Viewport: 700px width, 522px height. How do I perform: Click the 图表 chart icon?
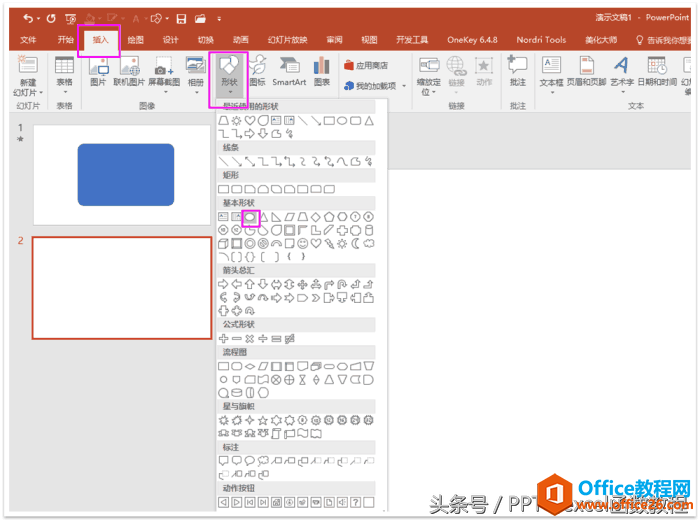point(321,69)
